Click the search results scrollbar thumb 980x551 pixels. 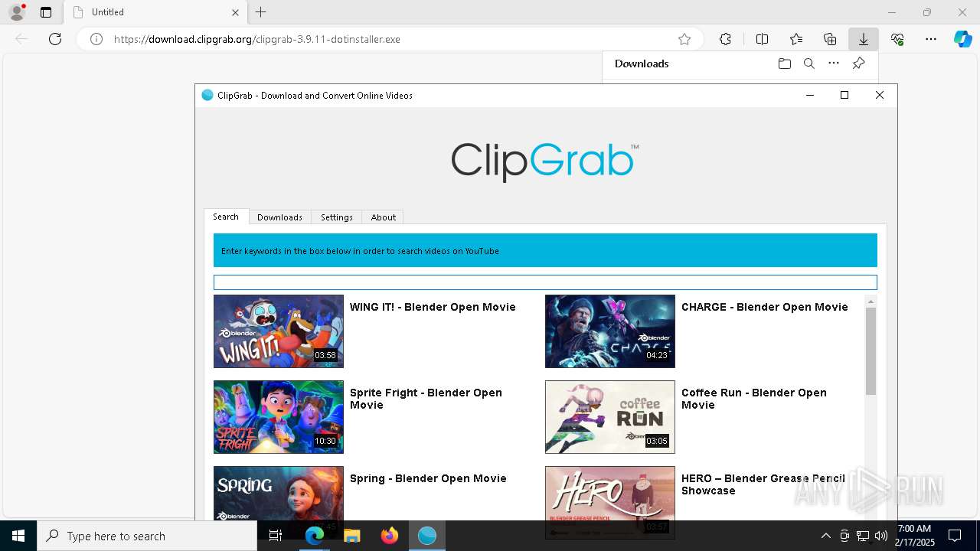click(x=871, y=352)
